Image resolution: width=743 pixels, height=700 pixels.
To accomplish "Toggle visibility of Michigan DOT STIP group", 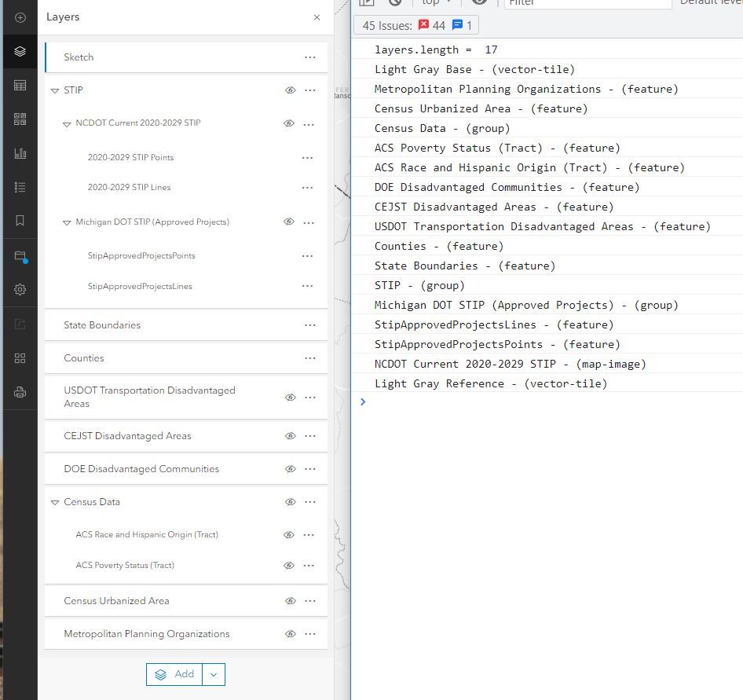I will point(289,222).
